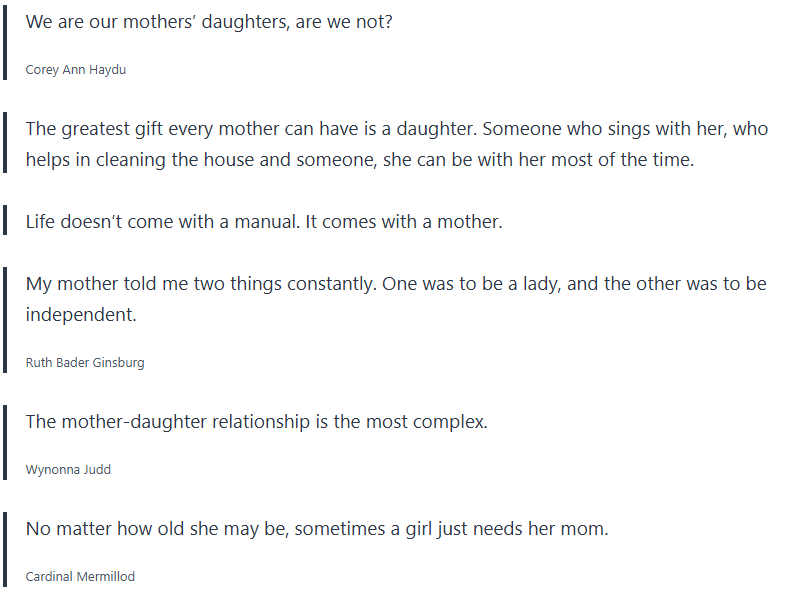Viewport: 807px width, 592px height.
Task: Click the vertical bar beside Wynonna Judd's quote
Action: coord(6,443)
